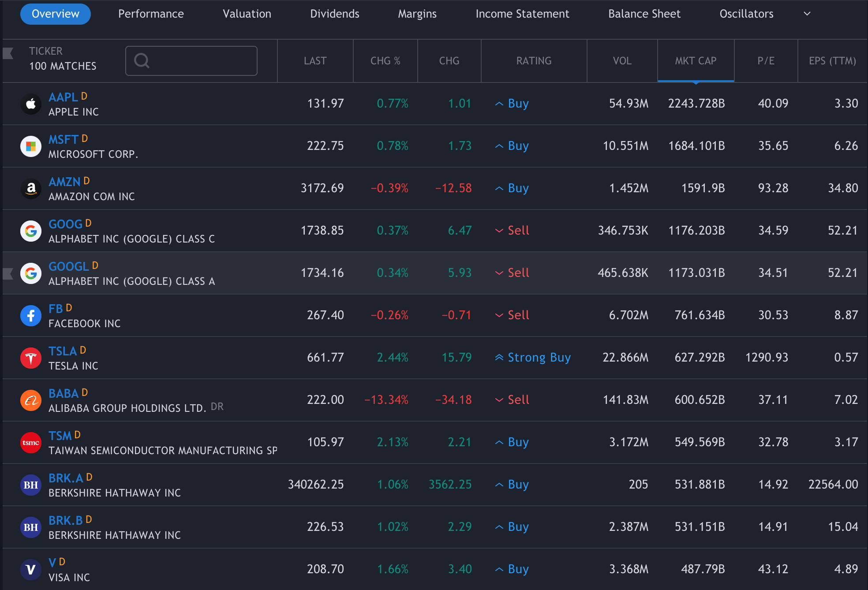
Task: Click the Strong Buy double-arrow icon for TSLA
Action: point(499,358)
